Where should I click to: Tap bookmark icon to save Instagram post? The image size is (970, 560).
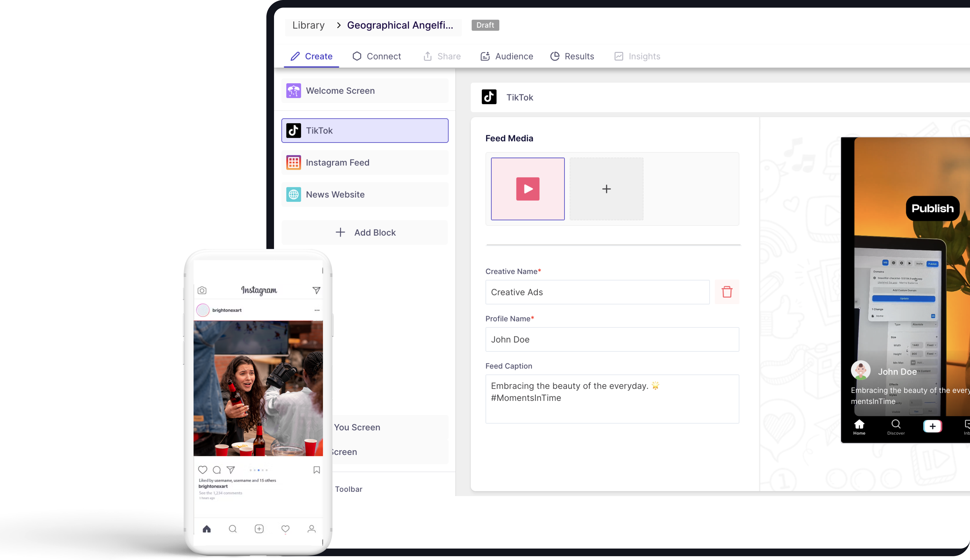tap(316, 470)
